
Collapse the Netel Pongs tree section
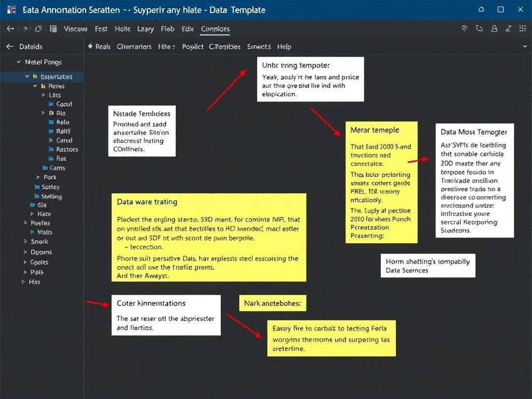pyautogui.click(x=19, y=62)
